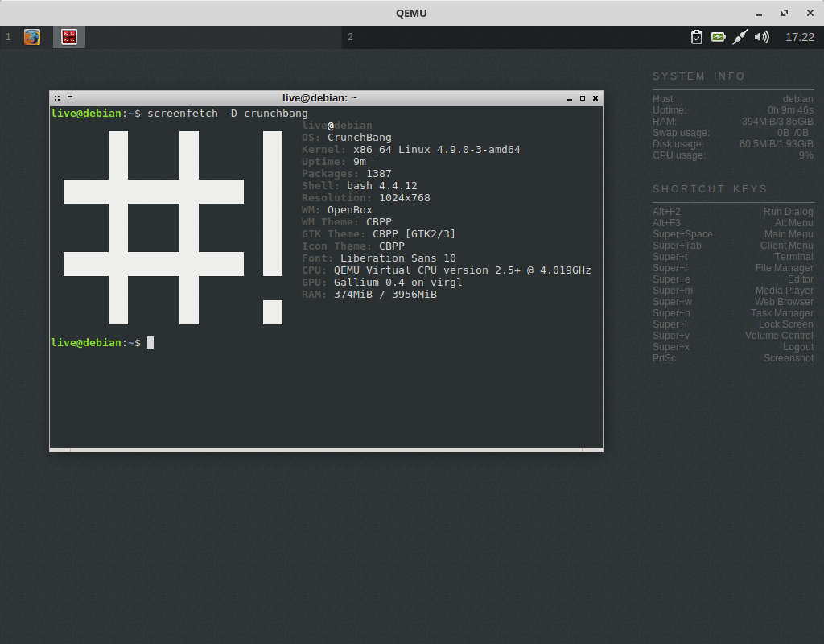Image resolution: width=824 pixels, height=644 pixels.
Task: Launch Firefox from the top panel
Action: pyautogui.click(x=32, y=37)
